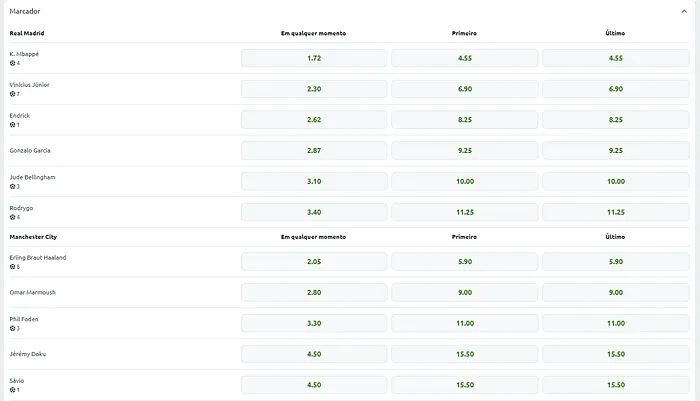Select Haaland first scorer odds 5.90
The image size is (700, 401).
tap(465, 262)
